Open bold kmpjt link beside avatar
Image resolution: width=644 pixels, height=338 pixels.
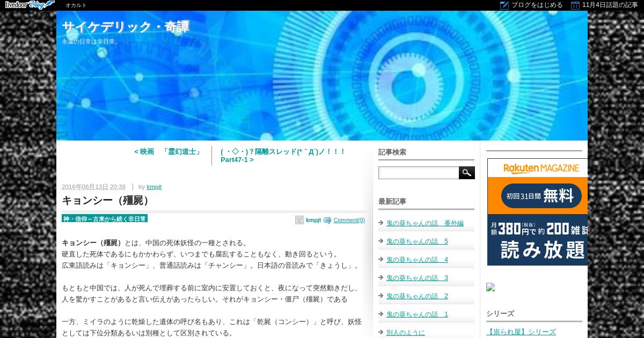pyautogui.click(x=313, y=220)
